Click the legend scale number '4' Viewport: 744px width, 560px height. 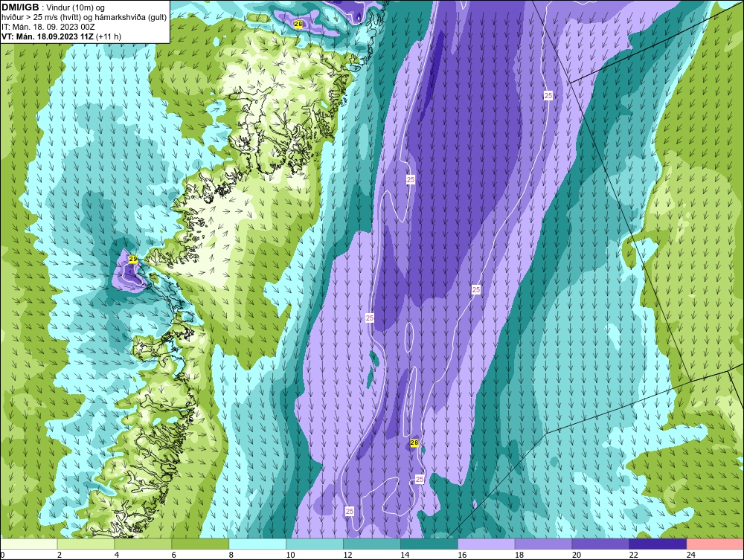117,555
